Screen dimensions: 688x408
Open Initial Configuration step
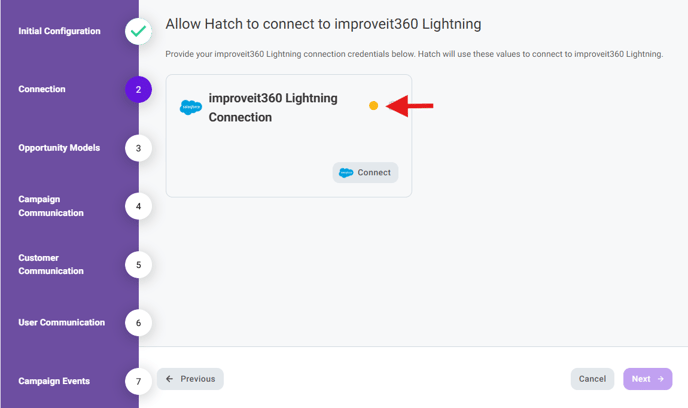[59, 31]
